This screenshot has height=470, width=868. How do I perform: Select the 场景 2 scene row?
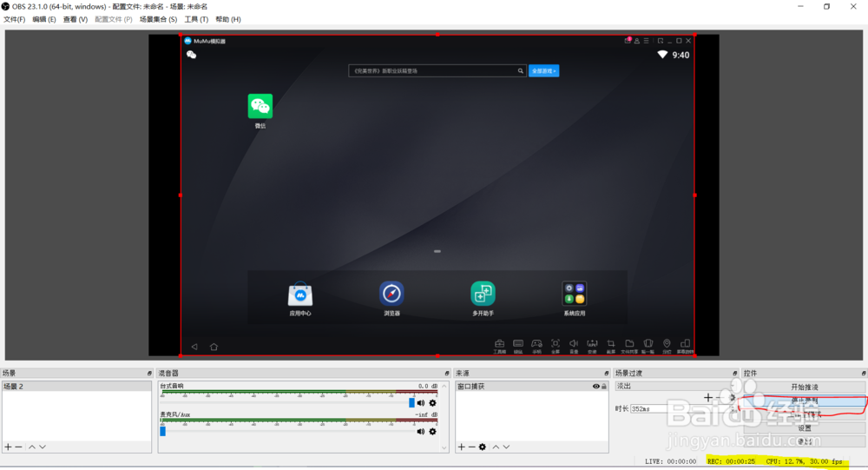[76, 387]
